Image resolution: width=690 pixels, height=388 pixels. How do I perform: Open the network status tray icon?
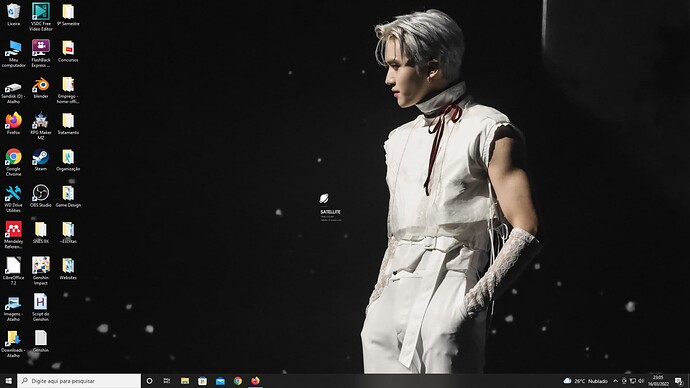pyautogui.click(x=633, y=381)
